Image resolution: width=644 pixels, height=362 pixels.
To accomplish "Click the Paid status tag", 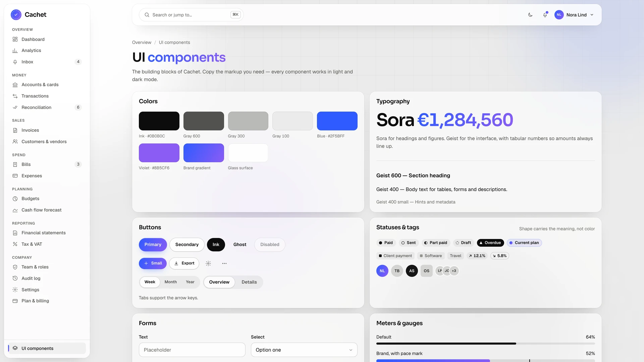I will 386,243.
